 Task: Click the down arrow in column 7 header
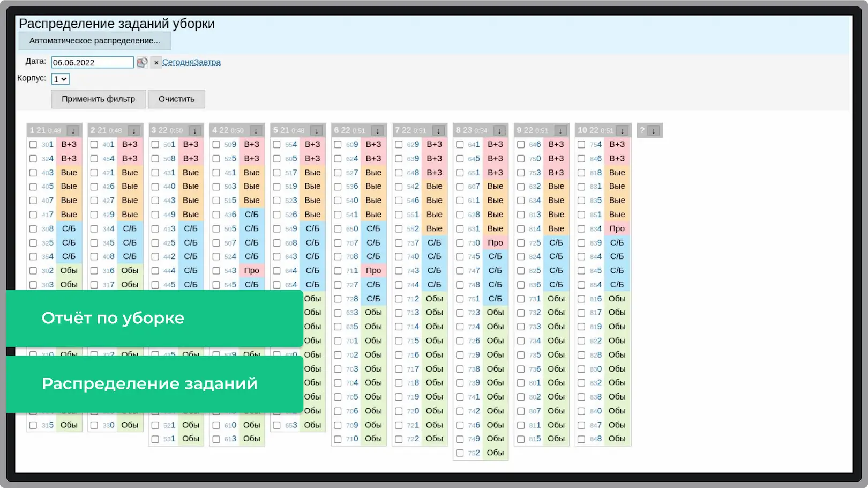[x=438, y=131]
